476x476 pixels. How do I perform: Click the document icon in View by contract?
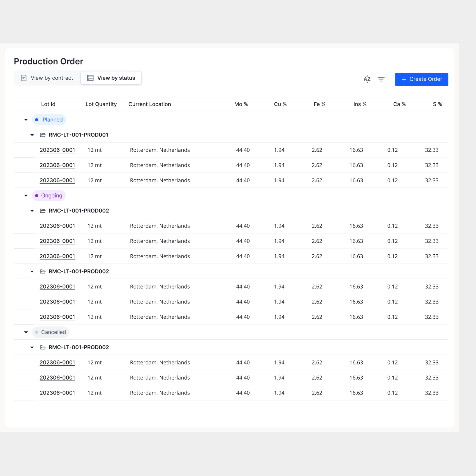pos(24,78)
